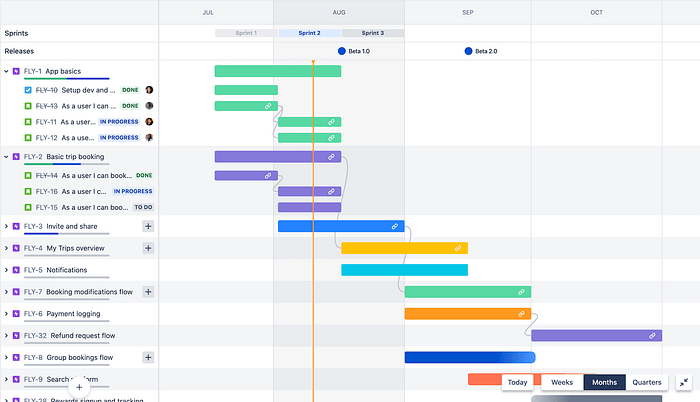Click the FLY-10 task type icon
The width and height of the screenshot is (700, 402).
(x=28, y=90)
